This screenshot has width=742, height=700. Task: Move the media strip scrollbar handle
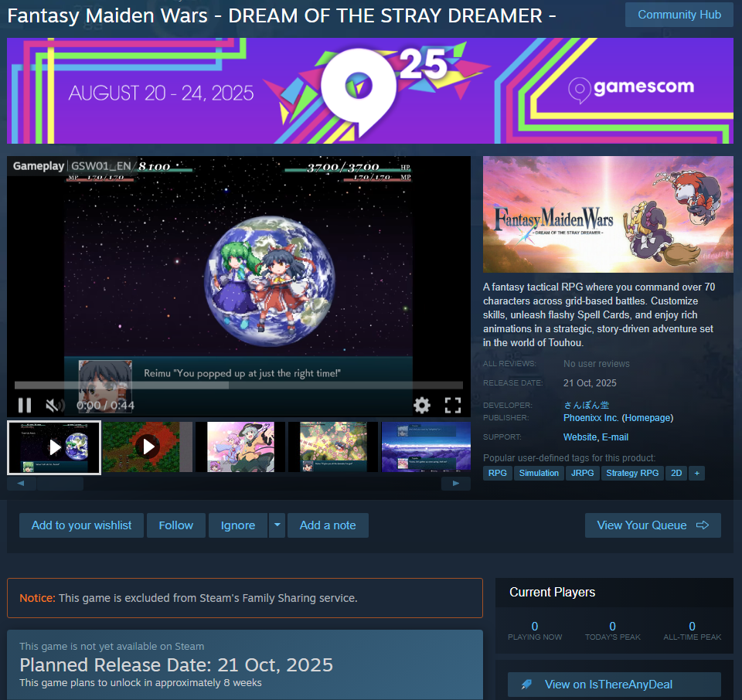[60, 484]
